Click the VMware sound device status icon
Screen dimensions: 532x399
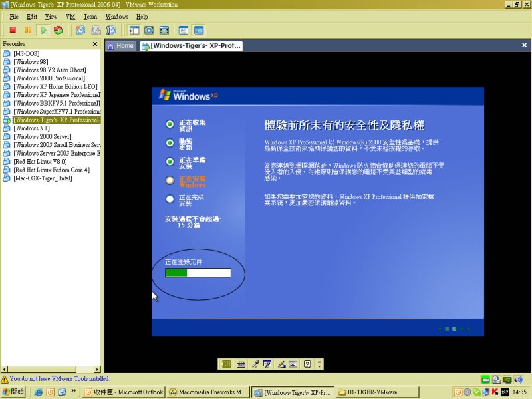point(518,379)
